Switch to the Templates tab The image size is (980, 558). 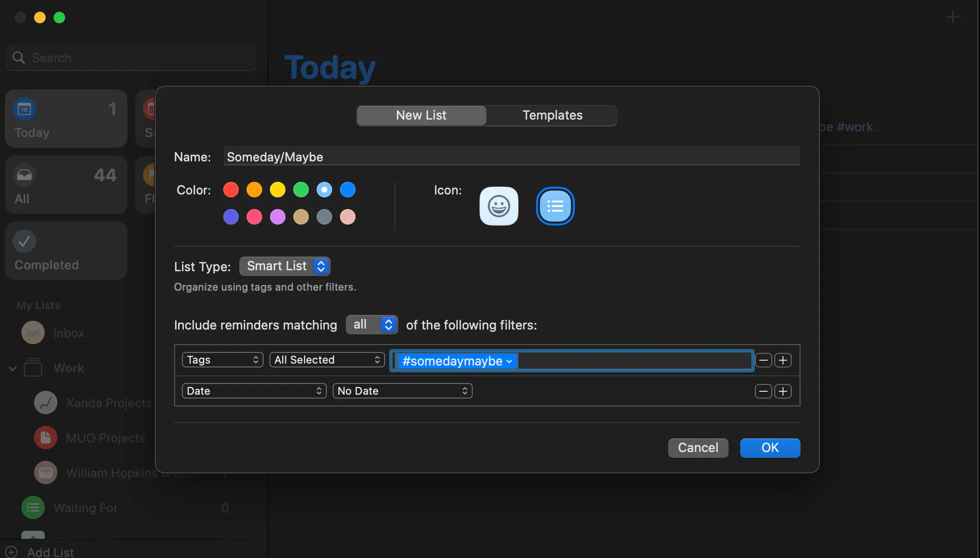tap(552, 115)
